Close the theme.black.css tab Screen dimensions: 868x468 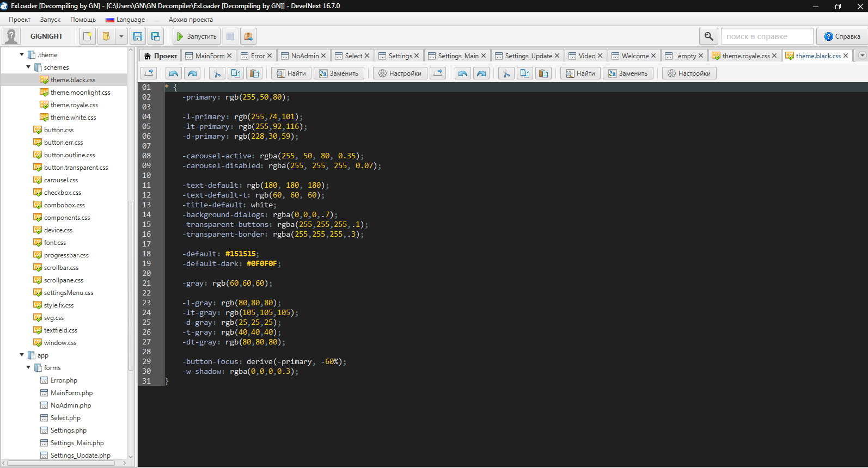point(846,56)
